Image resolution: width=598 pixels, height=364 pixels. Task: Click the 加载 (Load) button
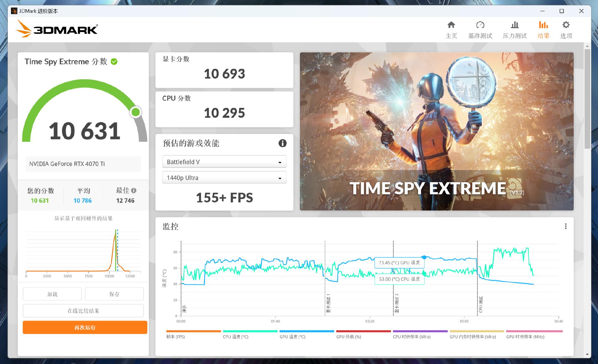click(52, 294)
